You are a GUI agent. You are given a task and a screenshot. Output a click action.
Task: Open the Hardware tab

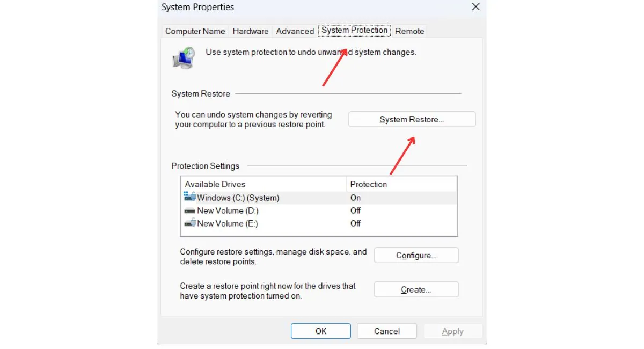(x=251, y=31)
